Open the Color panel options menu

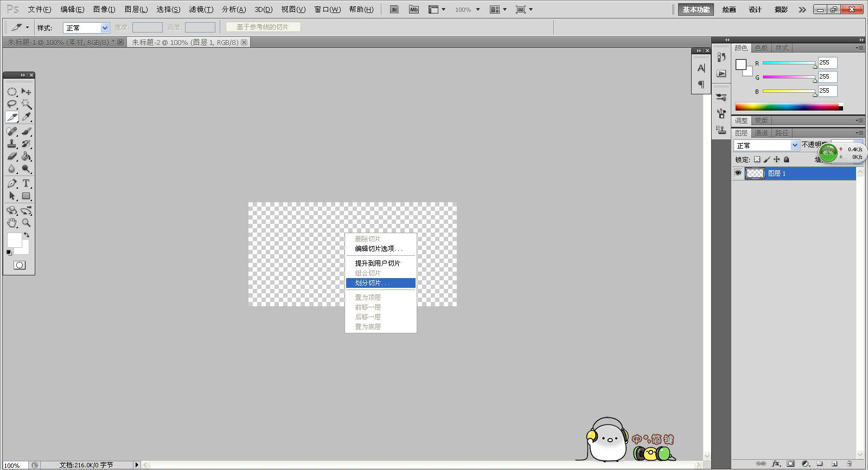point(859,48)
